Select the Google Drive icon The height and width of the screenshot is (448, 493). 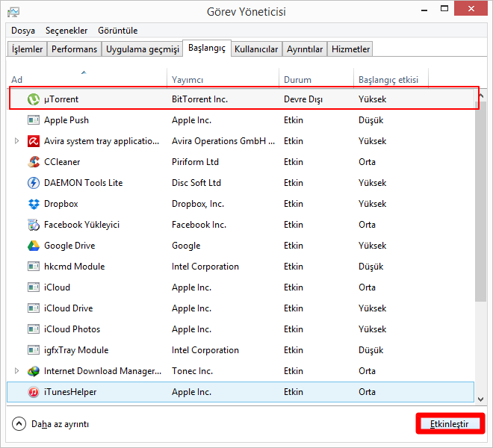tap(34, 246)
